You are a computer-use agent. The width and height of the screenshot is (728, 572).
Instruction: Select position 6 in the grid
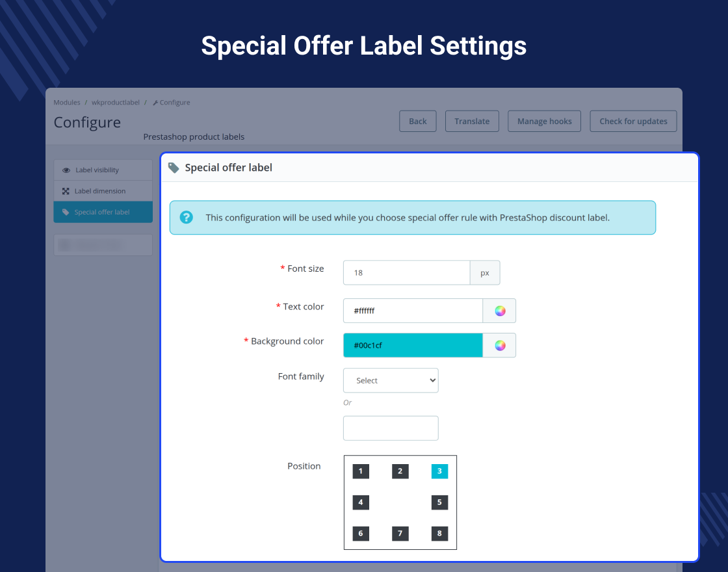[361, 534]
